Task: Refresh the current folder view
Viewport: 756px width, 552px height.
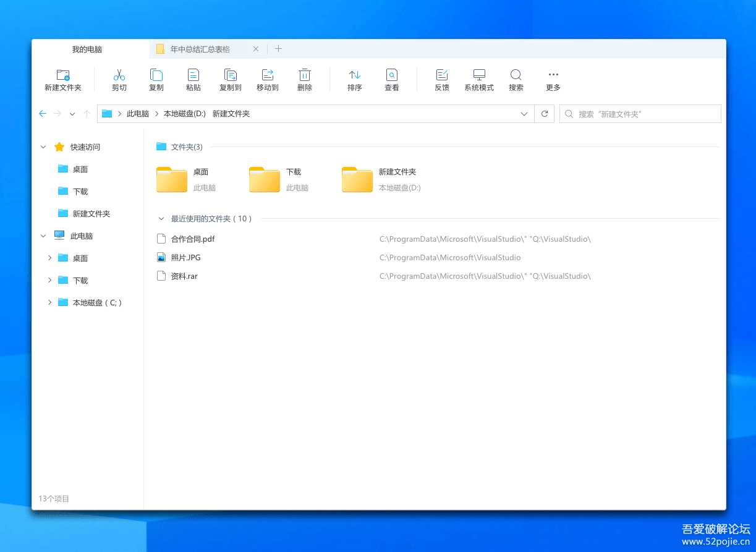Action: pos(545,114)
